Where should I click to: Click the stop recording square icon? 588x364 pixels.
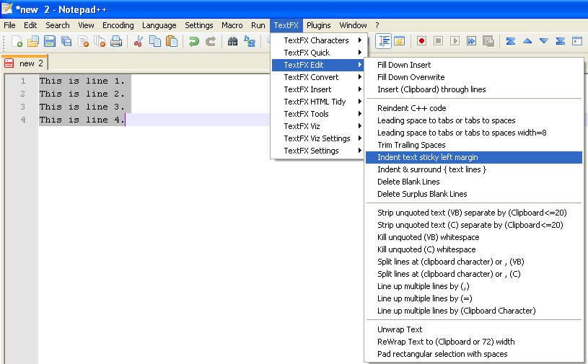(x=438, y=41)
